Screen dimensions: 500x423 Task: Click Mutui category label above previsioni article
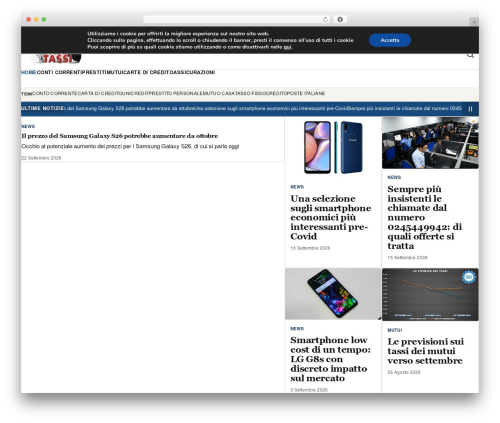pyautogui.click(x=395, y=330)
